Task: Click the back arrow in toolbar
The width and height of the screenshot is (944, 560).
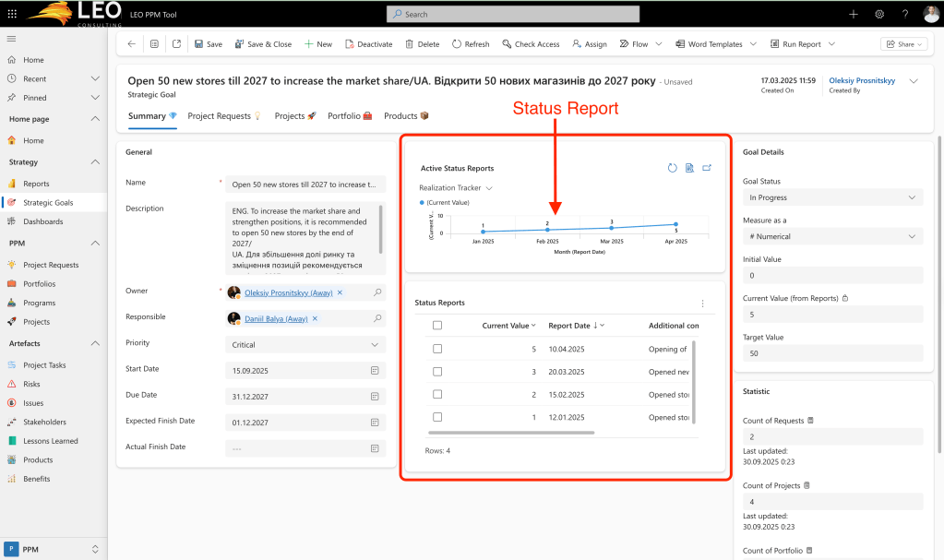Action: (x=131, y=44)
